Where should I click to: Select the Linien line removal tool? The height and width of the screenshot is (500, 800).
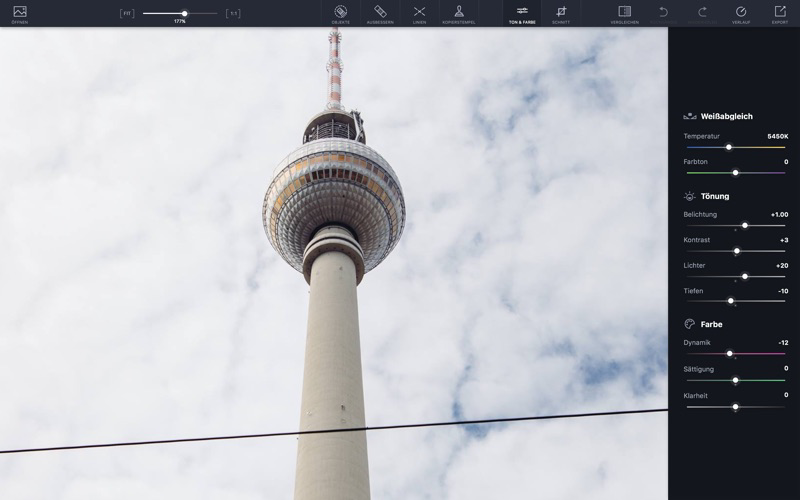click(419, 14)
